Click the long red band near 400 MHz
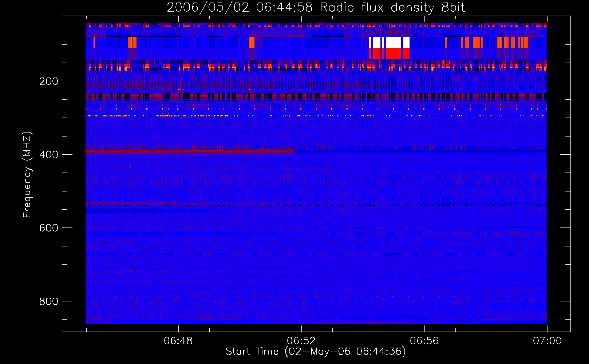This screenshot has height=364, width=589. 190,151
